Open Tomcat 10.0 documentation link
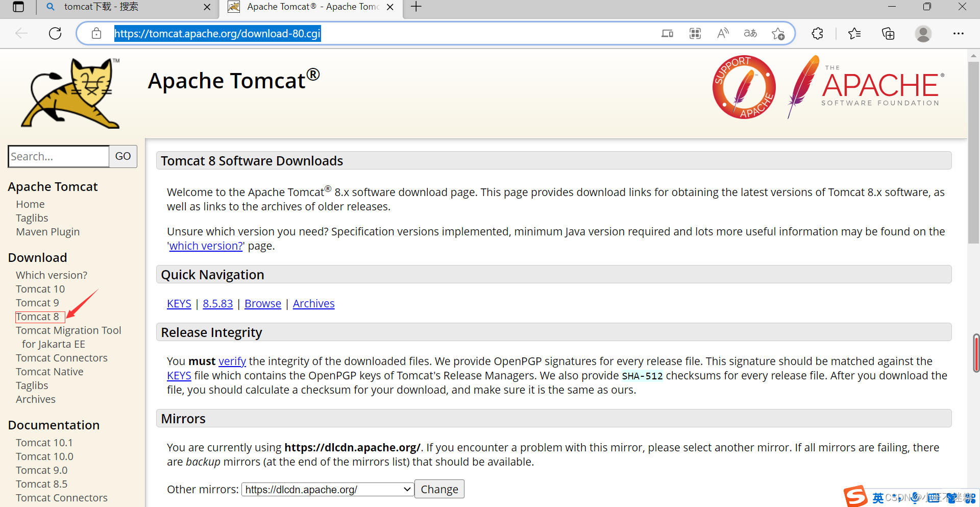Viewport: 980px width, 507px height. (44, 456)
